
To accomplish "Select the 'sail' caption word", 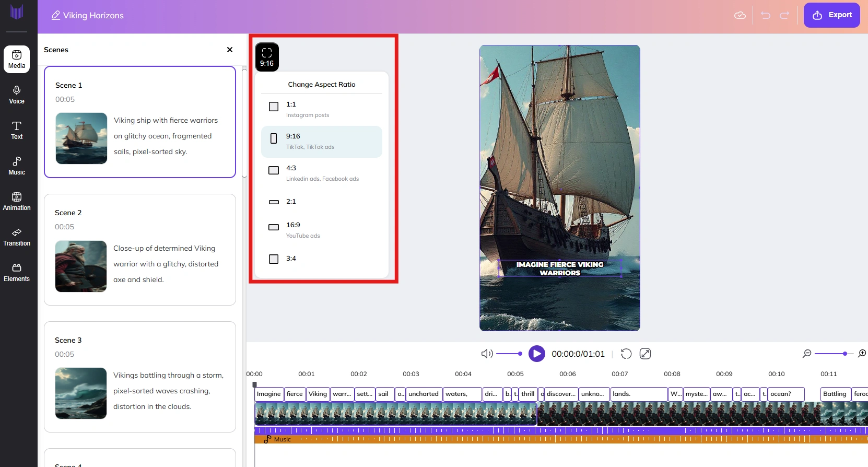I will (385, 394).
